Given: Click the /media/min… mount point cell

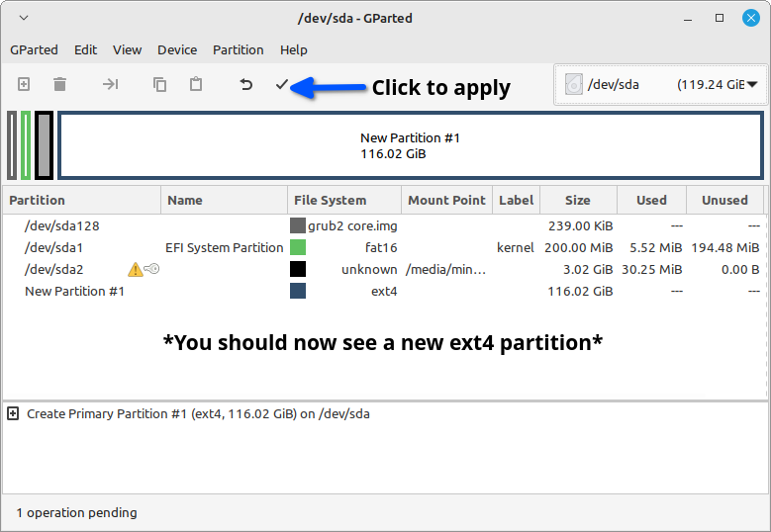Looking at the screenshot, I should (445, 269).
